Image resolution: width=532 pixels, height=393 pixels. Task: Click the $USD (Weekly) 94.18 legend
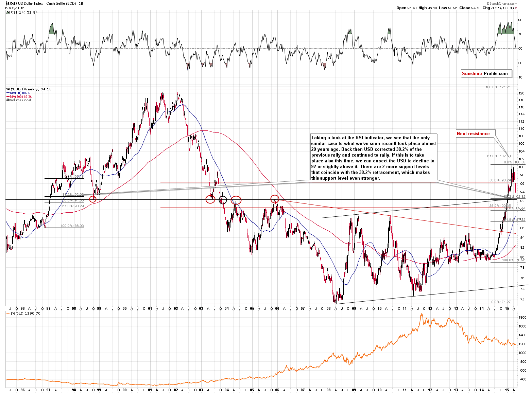[31, 89]
